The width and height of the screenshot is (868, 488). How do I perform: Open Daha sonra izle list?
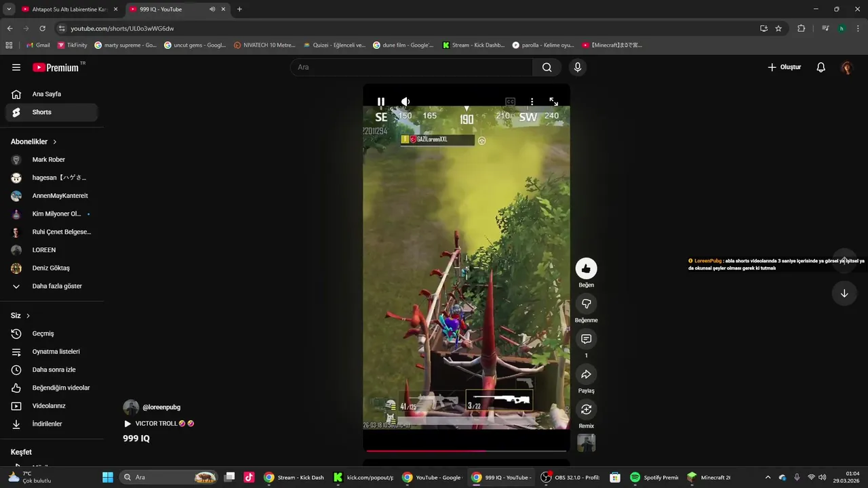[52, 370]
